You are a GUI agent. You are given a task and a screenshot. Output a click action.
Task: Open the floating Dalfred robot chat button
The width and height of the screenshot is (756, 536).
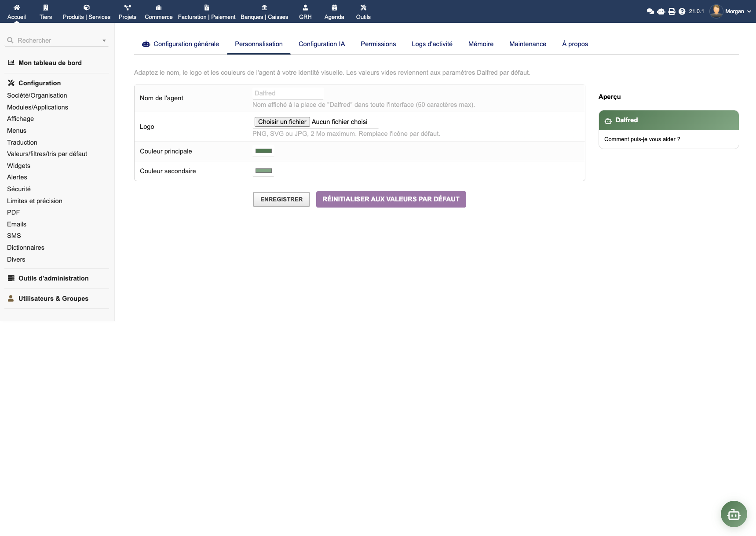tap(734, 514)
